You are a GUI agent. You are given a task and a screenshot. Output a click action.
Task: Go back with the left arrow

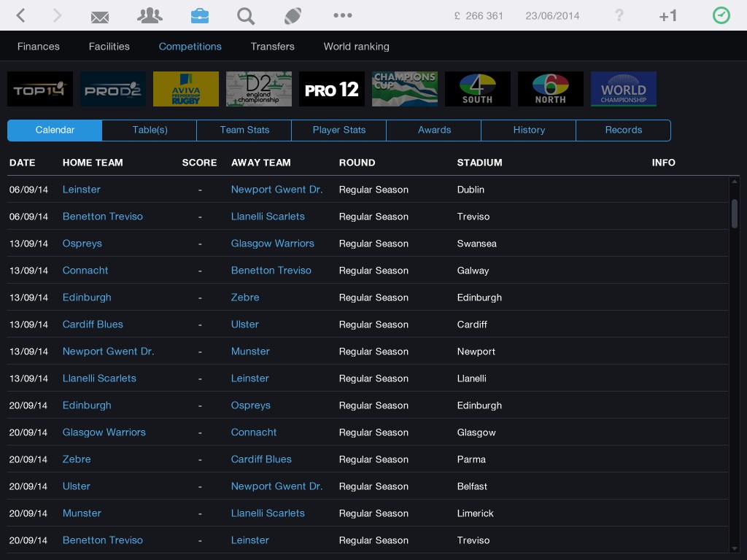tap(21, 15)
